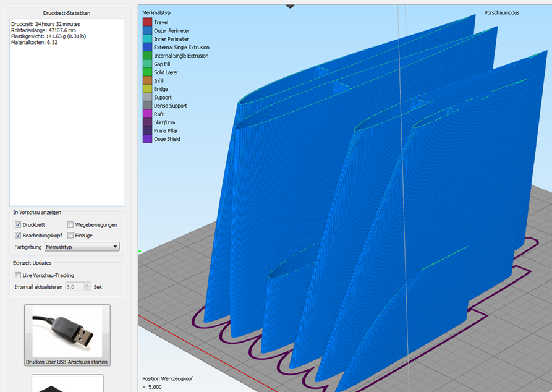The width and height of the screenshot is (552, 392).
Task: Enable Live Vorschau-Tracking checkbox
Action: tap(18, 275)
